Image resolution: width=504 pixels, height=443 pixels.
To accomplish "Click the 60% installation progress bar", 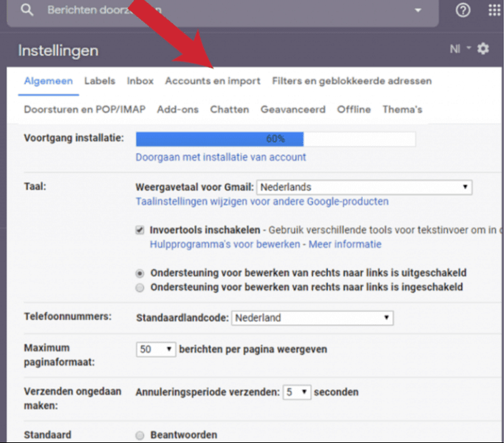I will [275, 139].
